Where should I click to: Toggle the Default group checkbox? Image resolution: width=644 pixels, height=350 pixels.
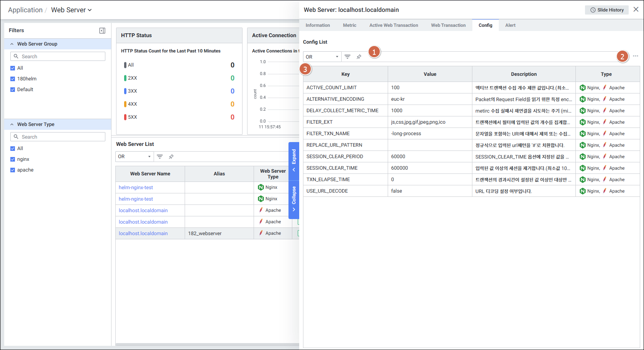click(x=13, y=90)
